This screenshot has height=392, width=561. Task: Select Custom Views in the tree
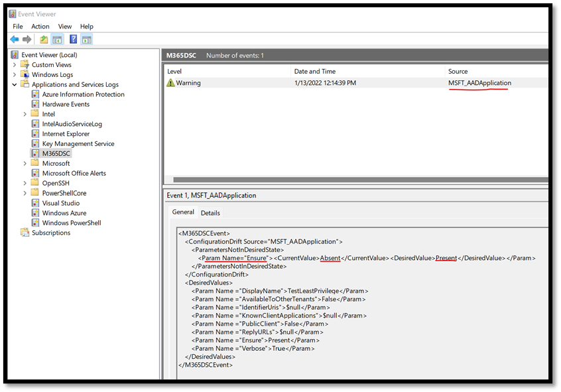tap(52, 65)
